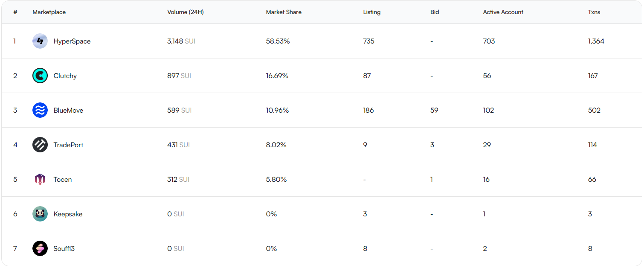Click the TradePort dark logo icon
644x268 pixels.
tap(40, 145)
